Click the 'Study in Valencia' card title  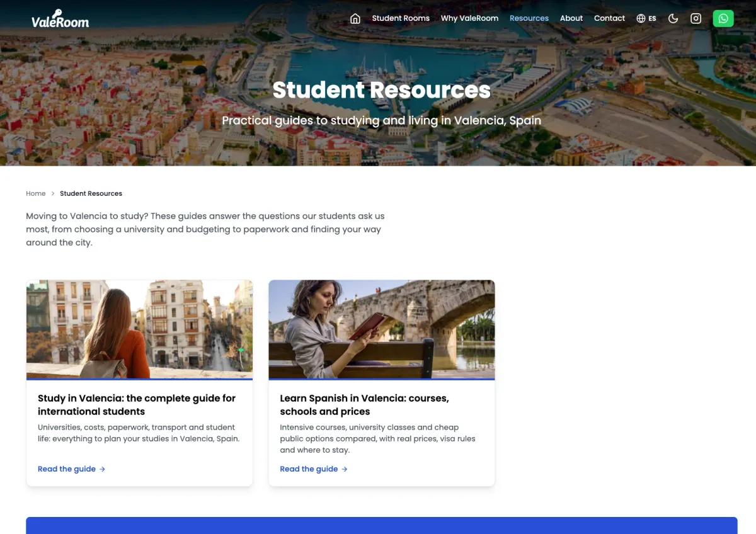point(137,405)
